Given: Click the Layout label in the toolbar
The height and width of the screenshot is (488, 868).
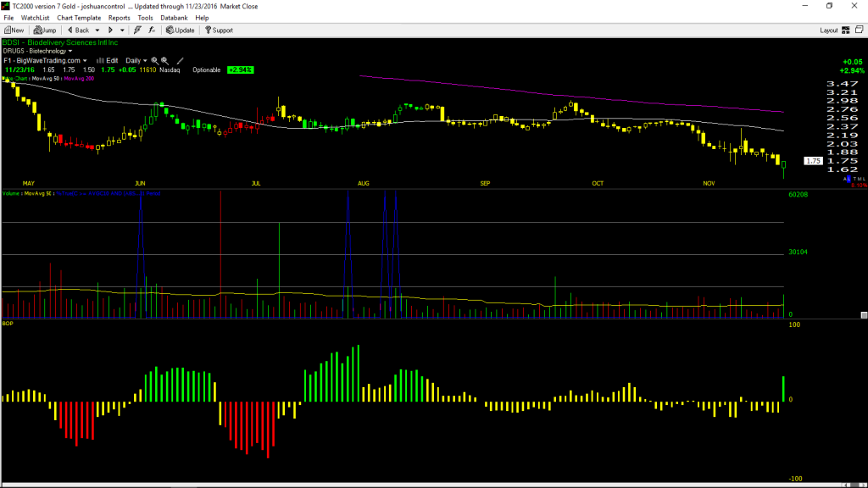Looking at the screenshot, I should [x=829, y=30].
